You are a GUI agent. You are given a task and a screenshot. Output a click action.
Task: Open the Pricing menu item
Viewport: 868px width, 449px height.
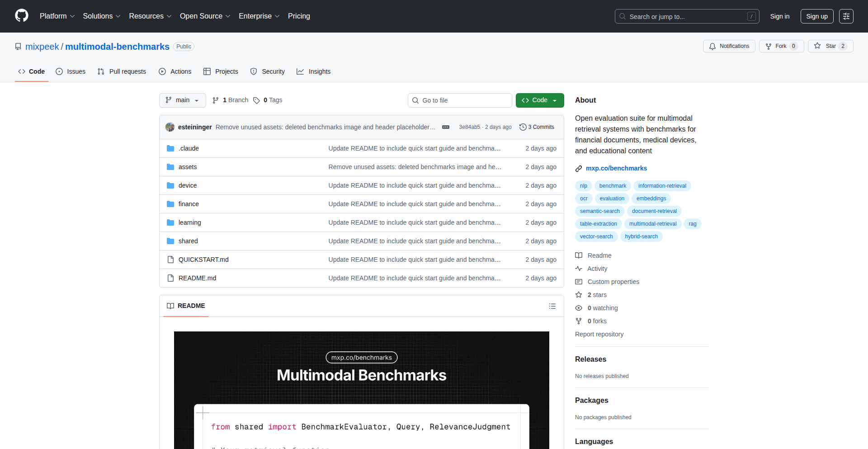click(299, 16)
